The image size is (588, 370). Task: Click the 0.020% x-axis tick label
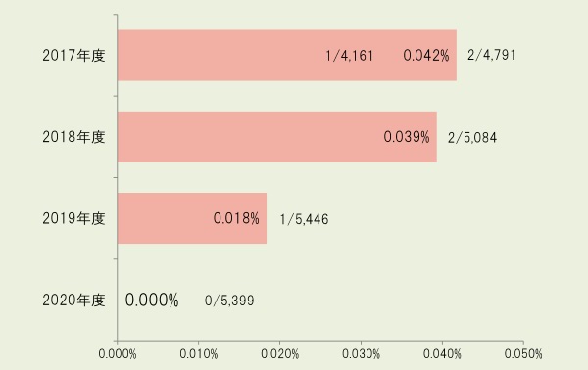coord(279,354)
